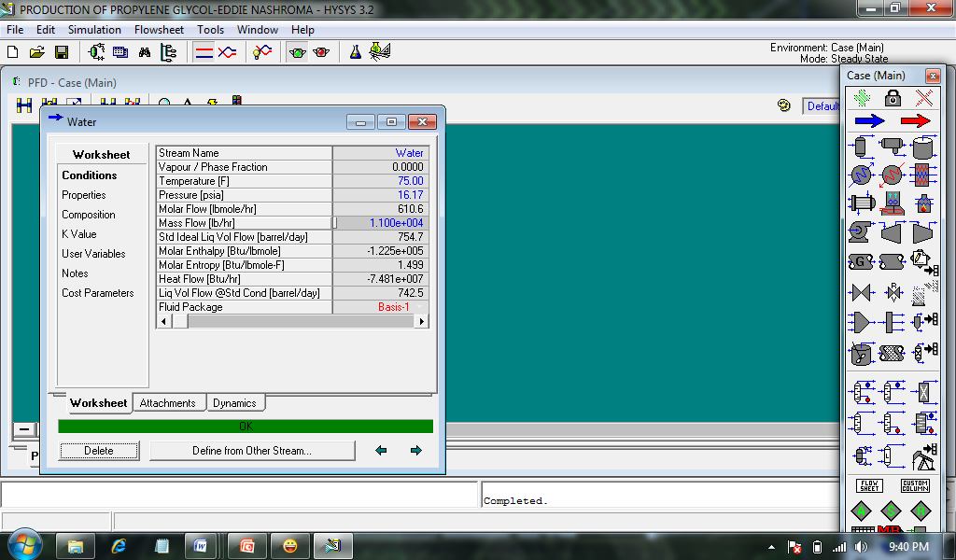Viewport: 956px width, 560px height.
Task: Open the Simulation menu
Action: click(94, 30)
